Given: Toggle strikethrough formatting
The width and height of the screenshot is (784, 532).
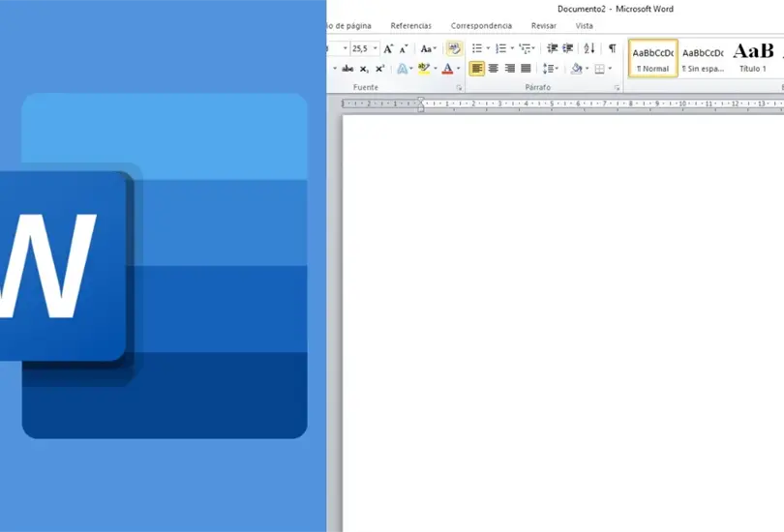Looking at the screenshot, I should coord(347,69).
